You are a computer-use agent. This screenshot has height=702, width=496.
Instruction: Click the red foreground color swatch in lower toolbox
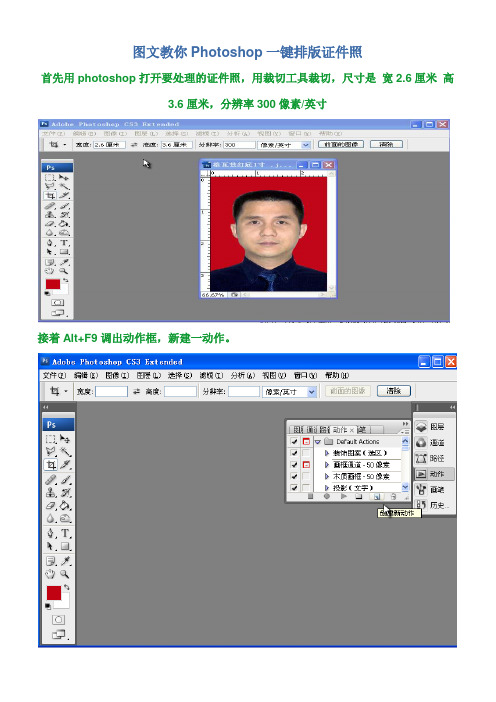click(x=54, y=593)
